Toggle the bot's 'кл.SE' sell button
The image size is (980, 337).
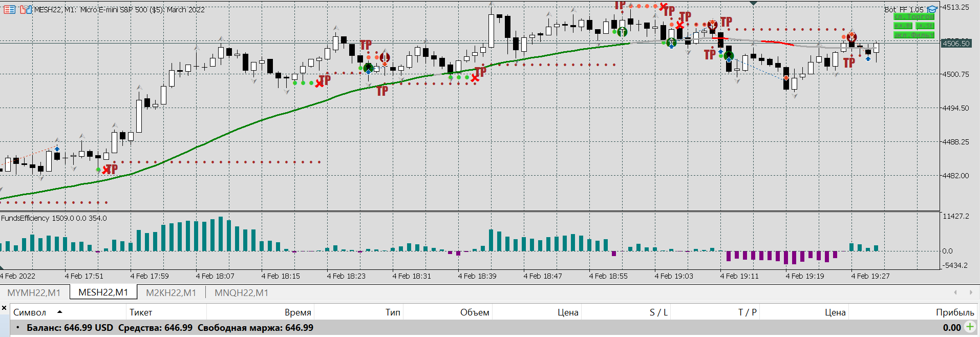[x=925, y=26]
